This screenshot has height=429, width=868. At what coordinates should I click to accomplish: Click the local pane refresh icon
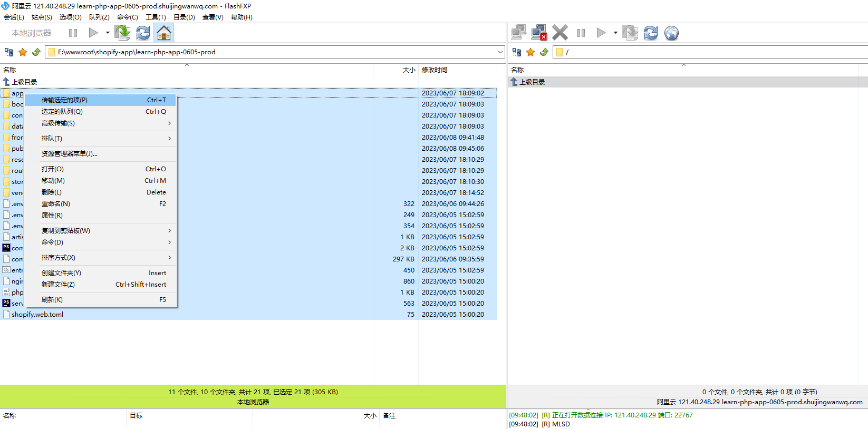[143, 33]
